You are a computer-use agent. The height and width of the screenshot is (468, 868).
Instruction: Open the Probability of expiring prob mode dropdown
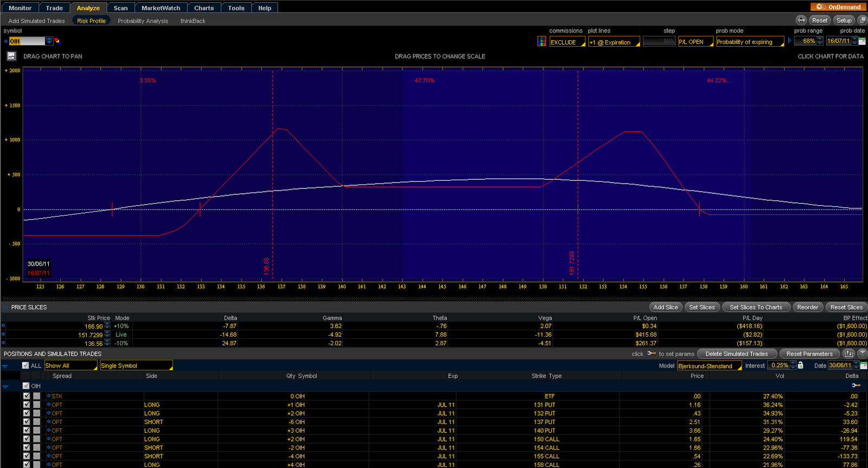point(750,42)
